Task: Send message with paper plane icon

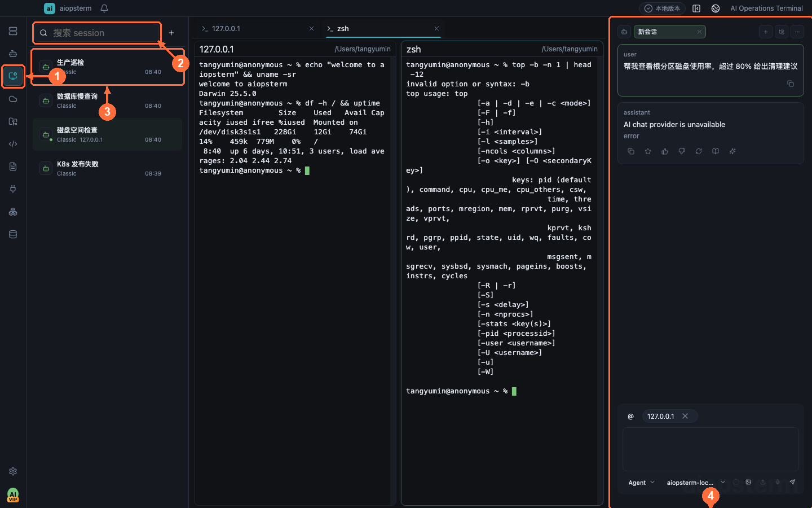Action: click(792, 482)
